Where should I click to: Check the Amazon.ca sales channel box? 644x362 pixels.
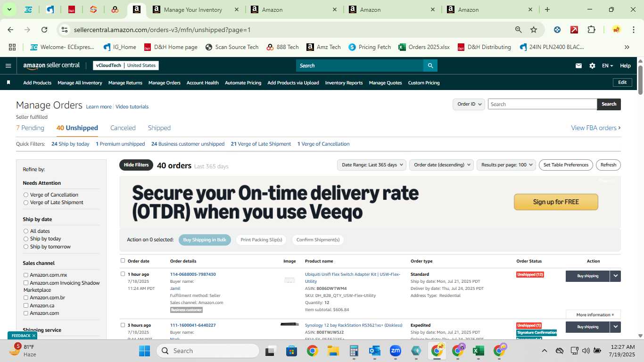[26, 305]
